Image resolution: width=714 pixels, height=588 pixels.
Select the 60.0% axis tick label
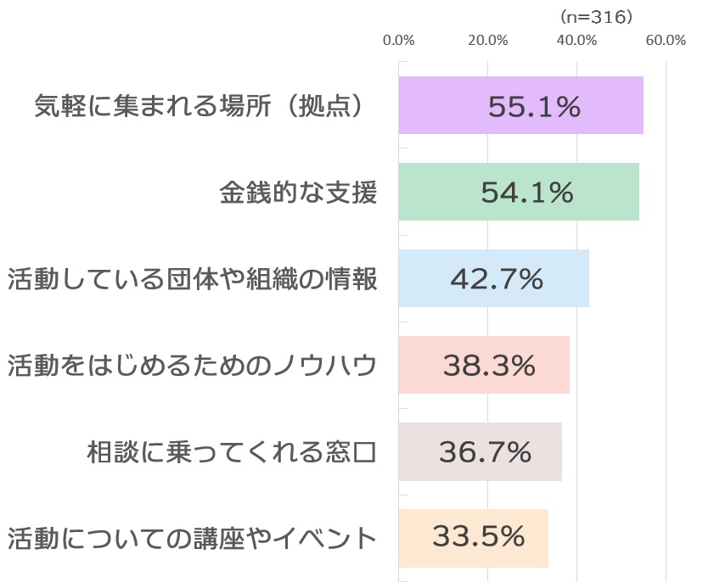click(x=666, y=40)
